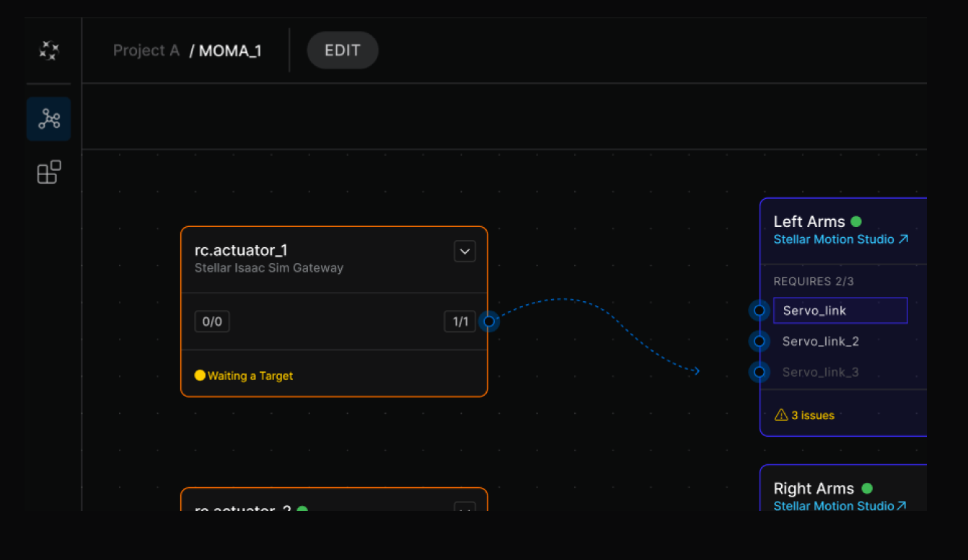This screenshot has width=968, height=560.
Task: Click the Servo_link_2 input port
Action: [x=759, y=341]
